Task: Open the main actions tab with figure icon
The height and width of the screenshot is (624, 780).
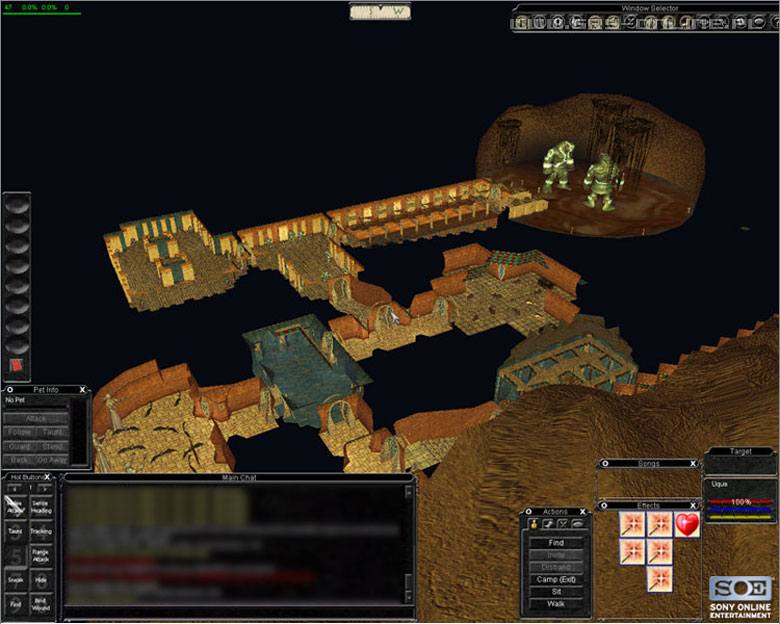Action: coord(534,523)
